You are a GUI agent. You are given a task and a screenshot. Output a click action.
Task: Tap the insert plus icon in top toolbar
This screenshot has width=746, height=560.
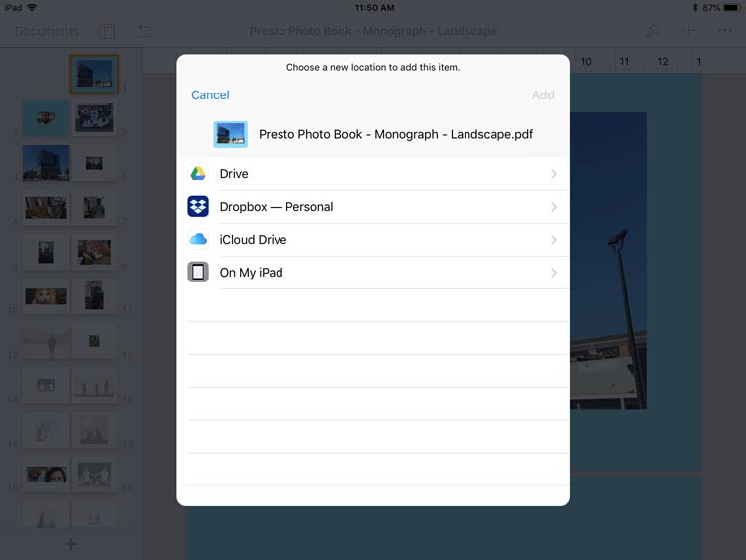point(689,32)
